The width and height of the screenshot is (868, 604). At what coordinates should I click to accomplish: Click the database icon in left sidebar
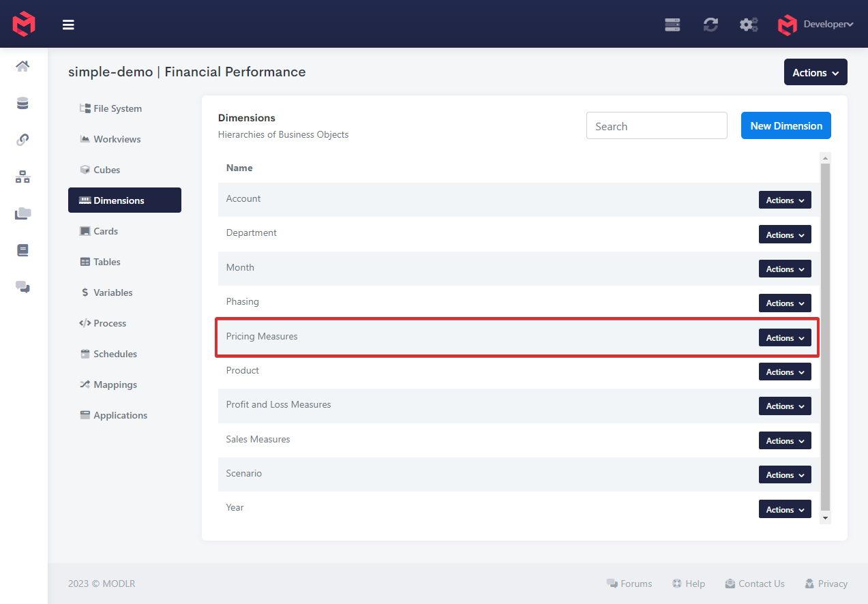(x=23, y=104)
